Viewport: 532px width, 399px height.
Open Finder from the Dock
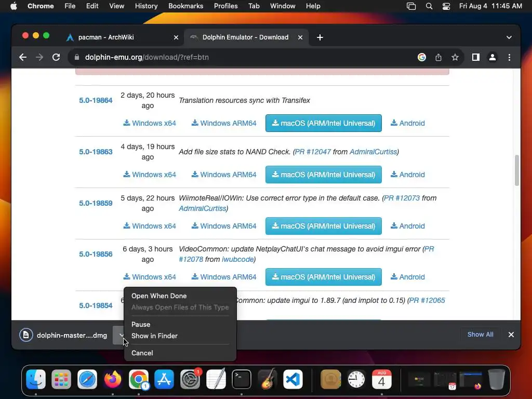(36, 379)
